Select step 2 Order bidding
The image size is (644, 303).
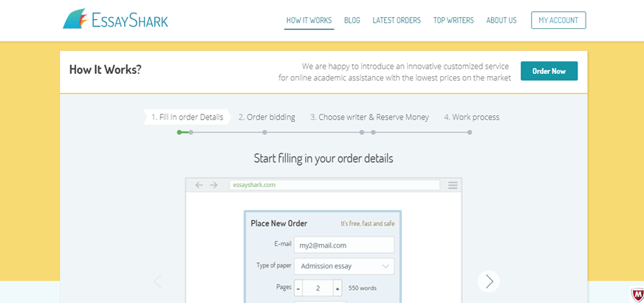click(267, 118)
